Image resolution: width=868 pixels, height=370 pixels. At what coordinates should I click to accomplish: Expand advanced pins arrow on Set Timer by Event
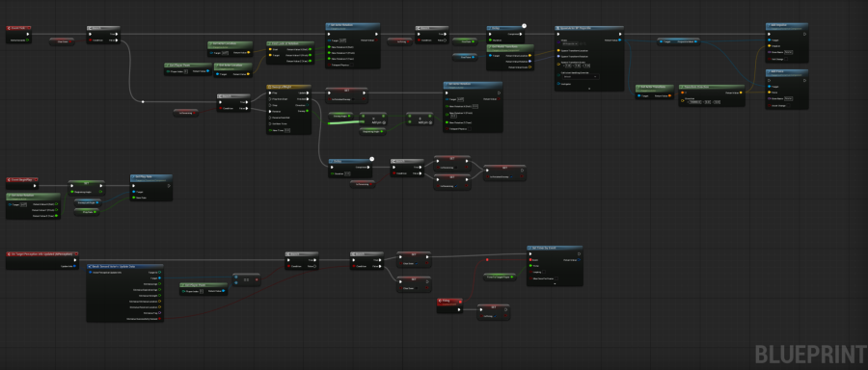point(555,283)
